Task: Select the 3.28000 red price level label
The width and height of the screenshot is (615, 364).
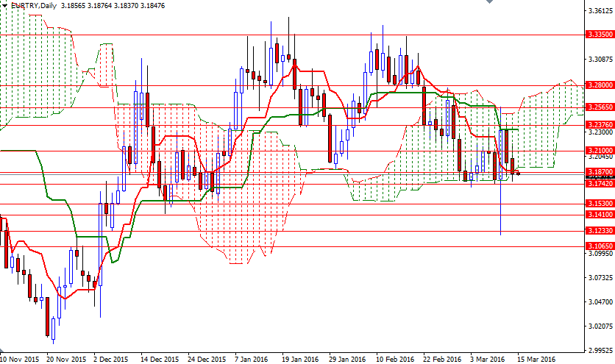Action: 600,85
